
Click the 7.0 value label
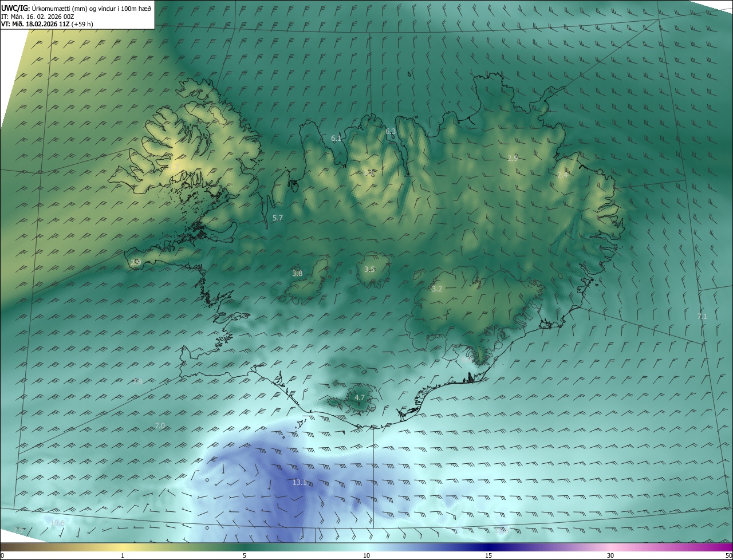(160, 425)
